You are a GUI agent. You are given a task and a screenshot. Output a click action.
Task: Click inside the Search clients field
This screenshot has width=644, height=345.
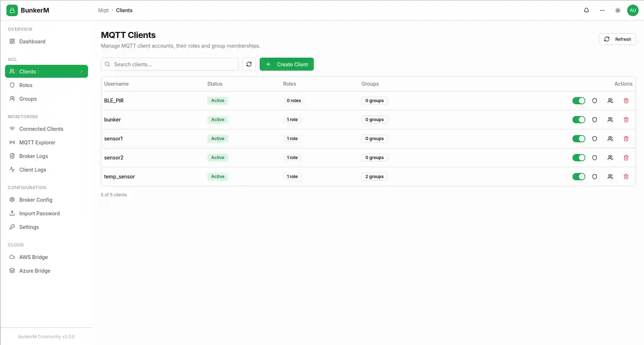(x=170, y=64)
